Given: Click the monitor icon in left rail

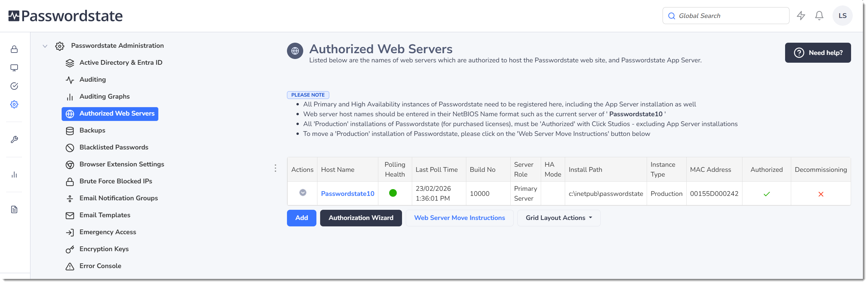Looking at the screenshot, I should point(14,67).
